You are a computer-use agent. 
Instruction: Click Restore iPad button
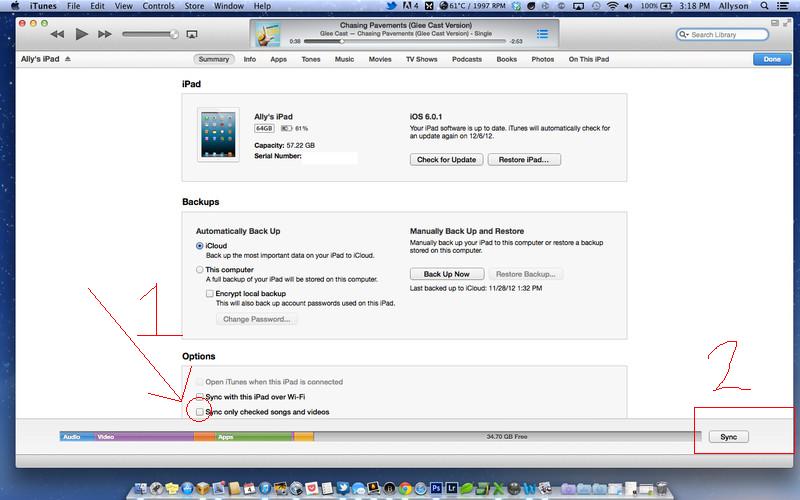point(524,160)
